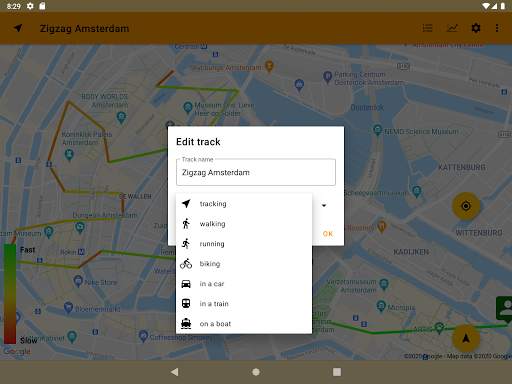Choose the in a car option
This screenshot has height=384, width=512.
tap(244, 284)
